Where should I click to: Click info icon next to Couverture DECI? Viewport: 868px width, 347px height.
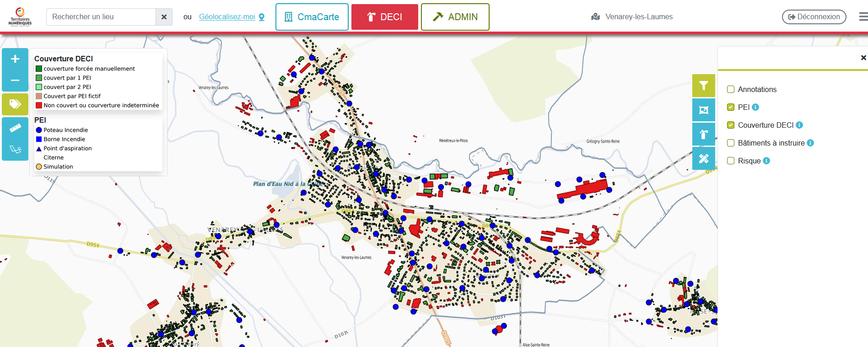pyautogui.click(x=799, y=125)
